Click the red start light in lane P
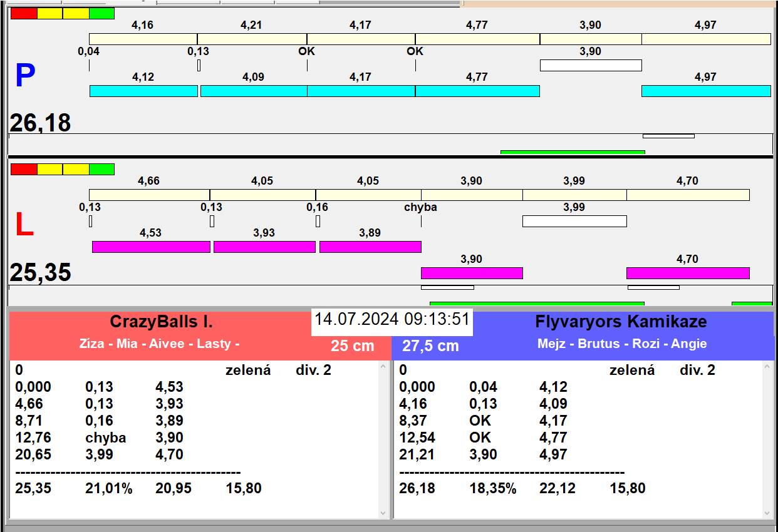 point(24,13)
